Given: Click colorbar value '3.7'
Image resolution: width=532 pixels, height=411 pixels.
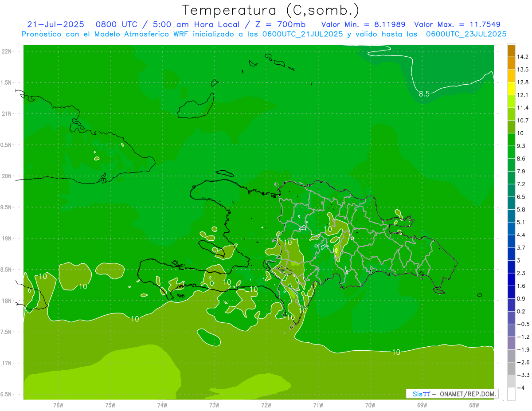Looking at the screenshot, I should pos(521,247).
